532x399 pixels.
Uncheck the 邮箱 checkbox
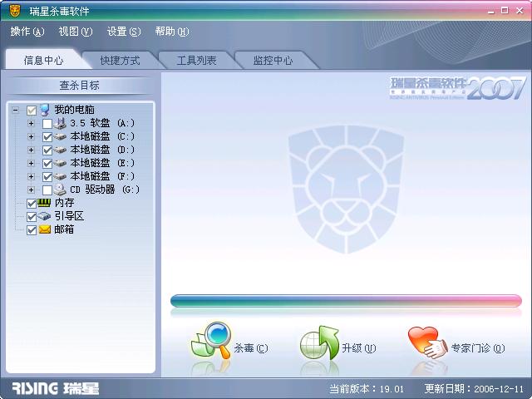point(32,230)
